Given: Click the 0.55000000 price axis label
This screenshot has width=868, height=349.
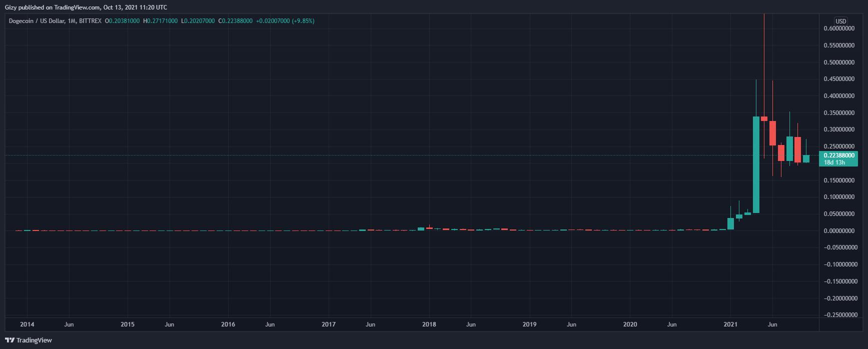Looking at the screenshot, I should click(839, 45).
